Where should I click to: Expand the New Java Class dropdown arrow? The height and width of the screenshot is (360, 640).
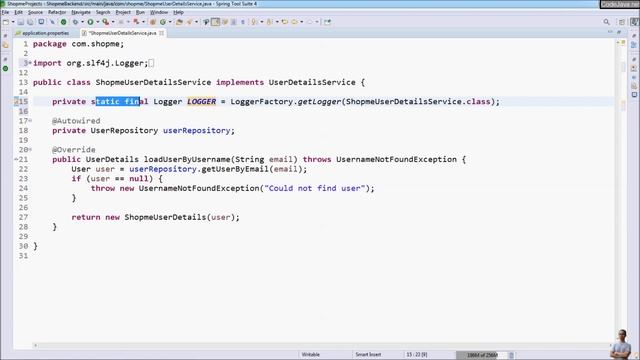(x=170, y=22)
